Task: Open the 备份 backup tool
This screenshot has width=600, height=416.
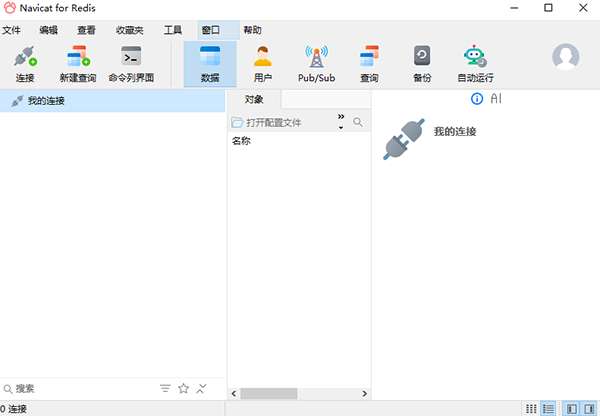Action: (x=422, y=64)
